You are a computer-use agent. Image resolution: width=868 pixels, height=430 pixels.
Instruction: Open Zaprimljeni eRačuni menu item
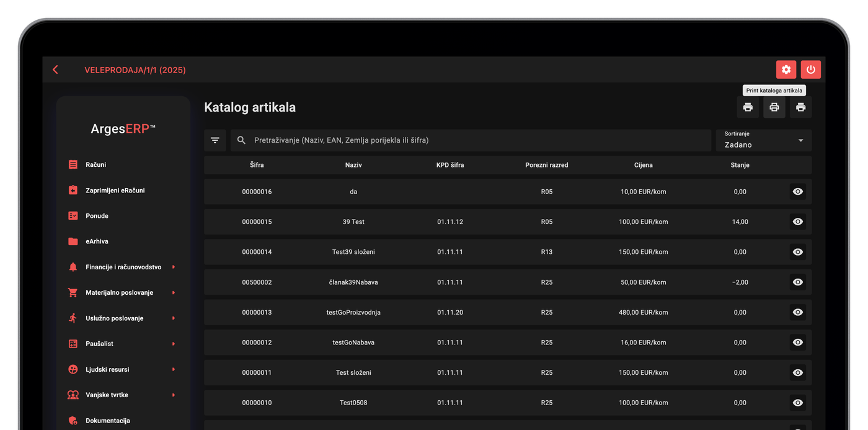tap(115, 190)
